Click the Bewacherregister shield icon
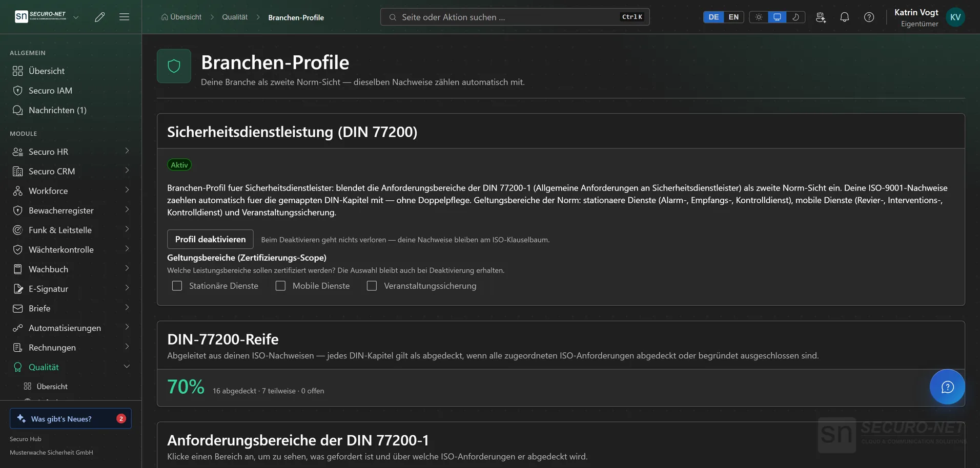This screenshot has width=980, height=468. 18,210
